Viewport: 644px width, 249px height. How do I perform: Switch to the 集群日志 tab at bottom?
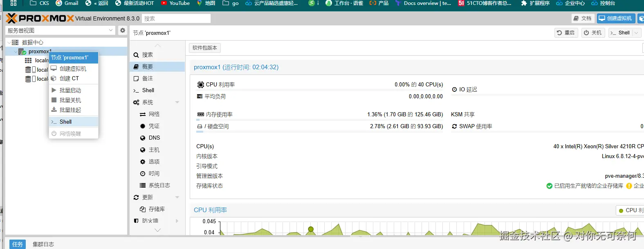pyautogui.click(x=43, y=244)
